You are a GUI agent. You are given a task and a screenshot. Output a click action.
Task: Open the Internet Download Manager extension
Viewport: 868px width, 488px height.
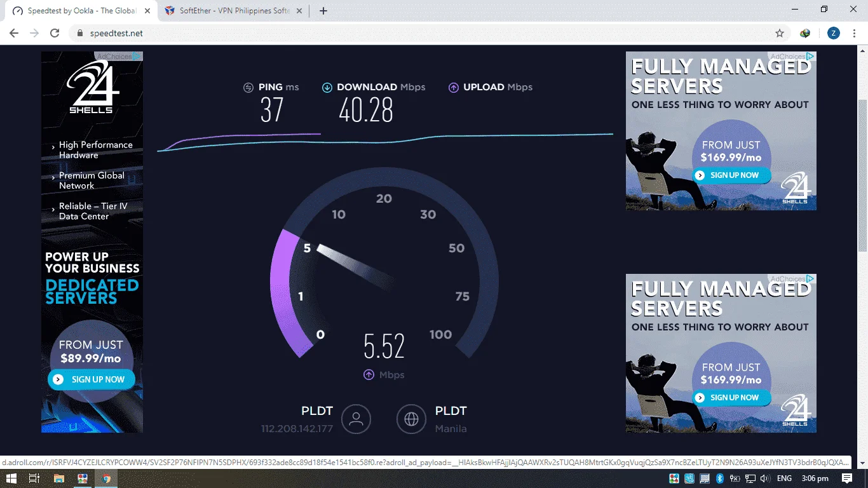805,33
